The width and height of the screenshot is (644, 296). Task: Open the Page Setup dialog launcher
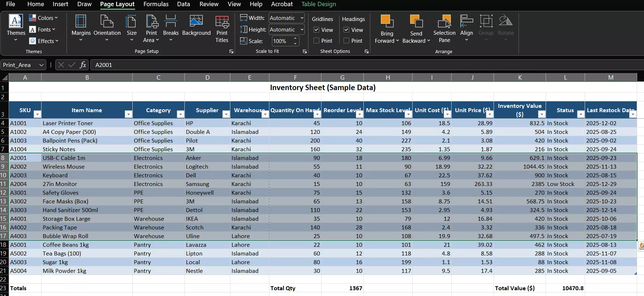[x=231, y=51]
